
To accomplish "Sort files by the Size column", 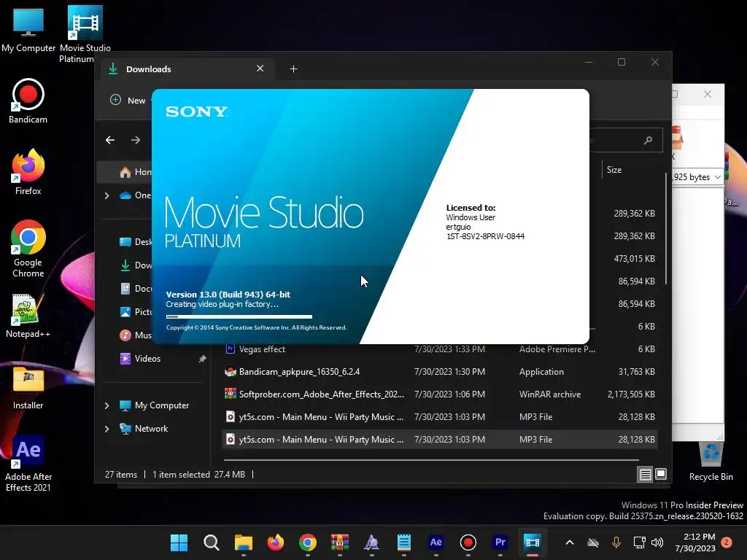I will (x=614, y=170).
